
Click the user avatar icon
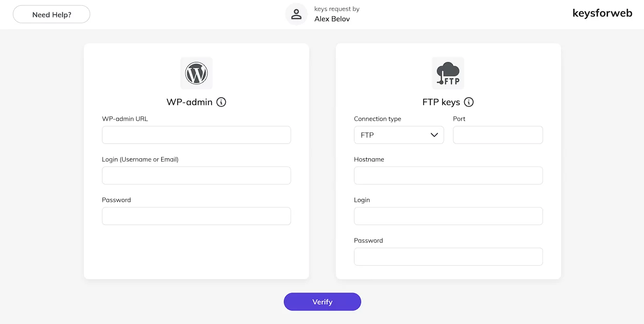click(296, 14)
